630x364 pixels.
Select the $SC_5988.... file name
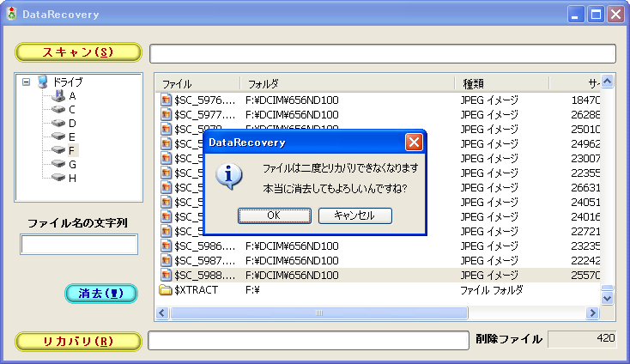coord(205,276)
